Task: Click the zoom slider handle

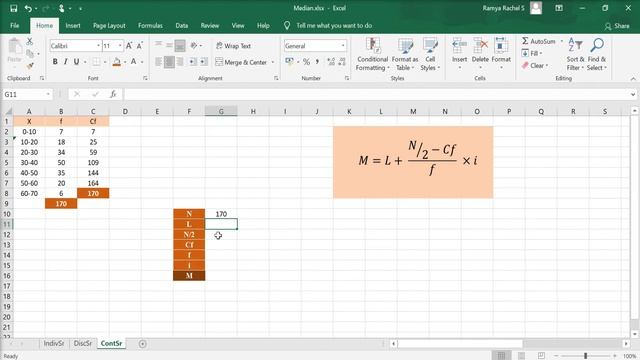Action: click(x=586, y=356)
